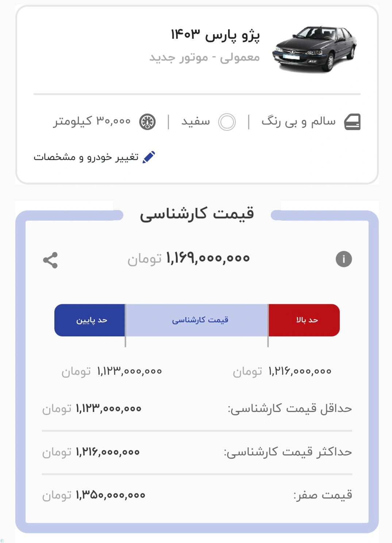The width and height of the screenshot is (392, 543).
Task: Click the share icon for the expert price
Action: [x=50, y=260]
